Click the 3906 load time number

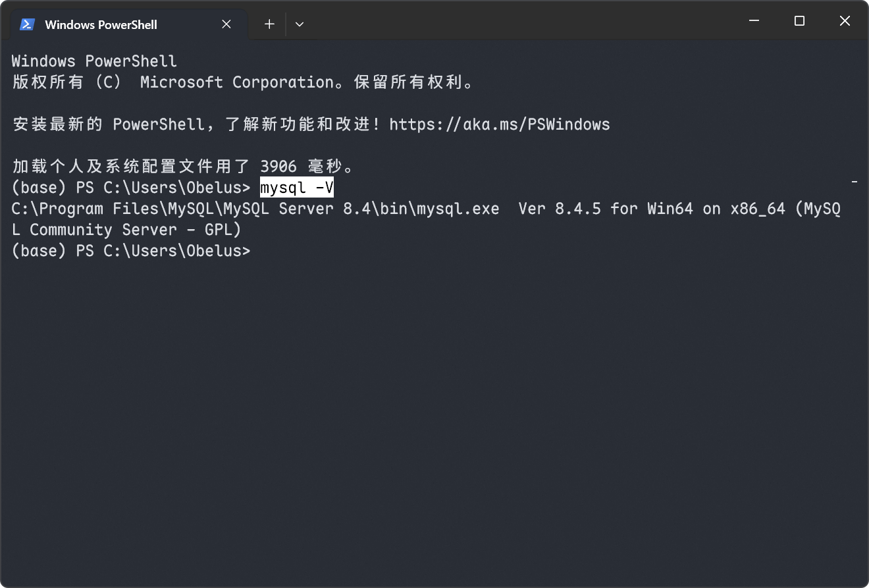tap(278, 167)
